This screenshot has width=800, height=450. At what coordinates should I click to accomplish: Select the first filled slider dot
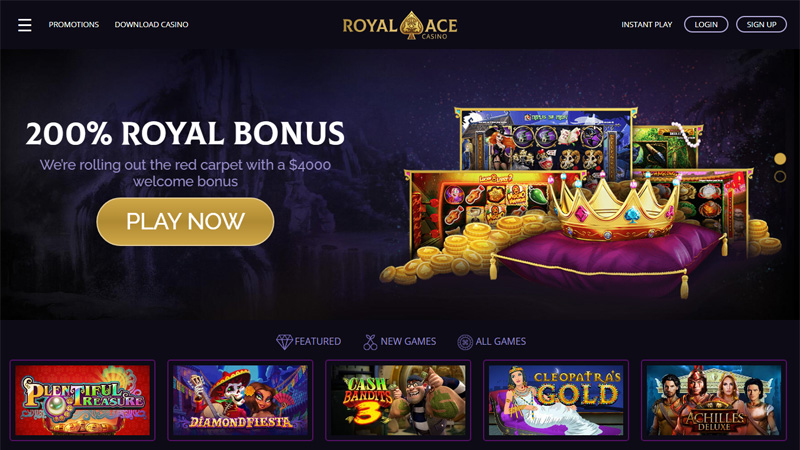pyautogui.click(x=780, y=159)
